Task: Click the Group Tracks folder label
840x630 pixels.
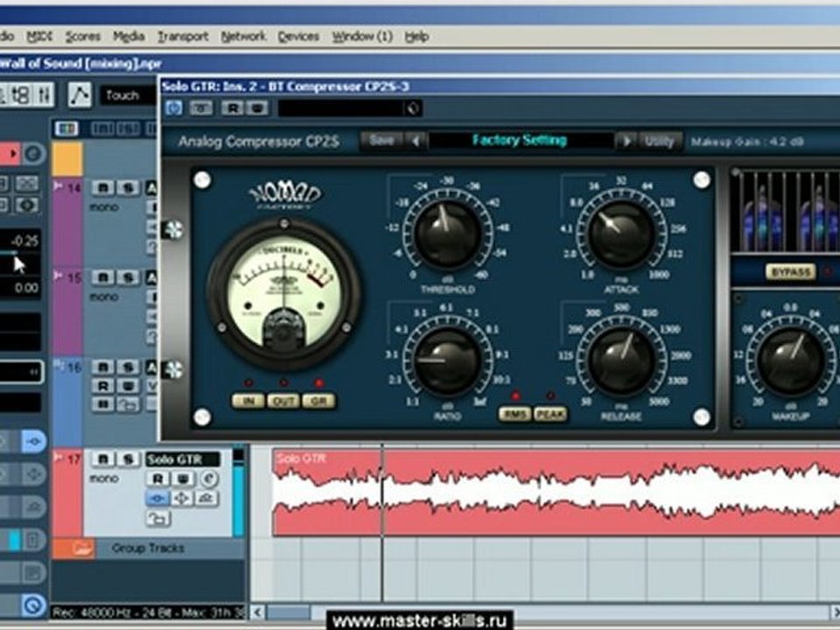Action: pyautogui.click(x=148, y=548)
